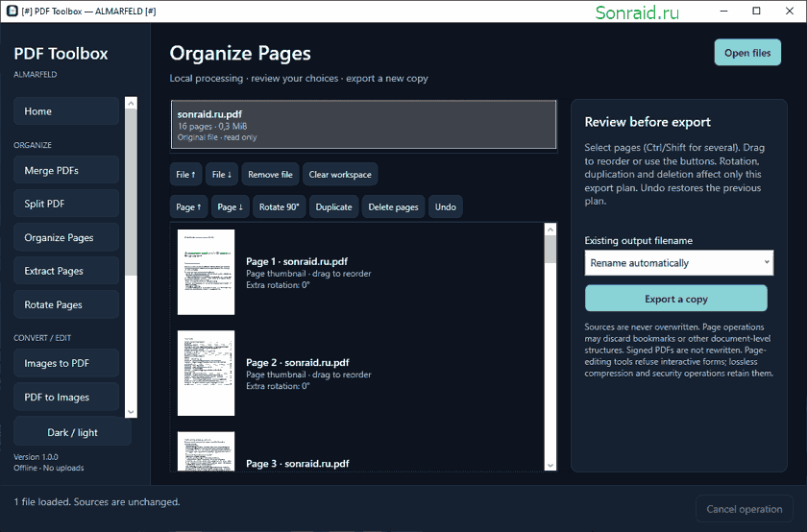Screen dimensions: 807x532
Task: Open PDF to Images tool
Action: tap(66, 397)
